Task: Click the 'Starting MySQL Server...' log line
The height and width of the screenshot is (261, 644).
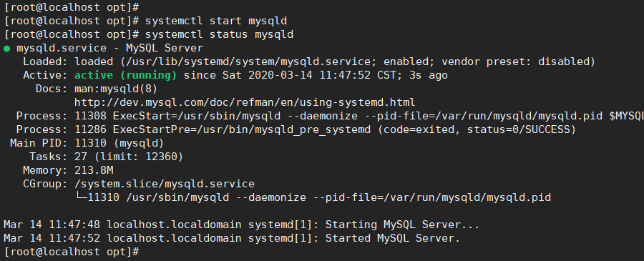Action: (x=242, y=225)
